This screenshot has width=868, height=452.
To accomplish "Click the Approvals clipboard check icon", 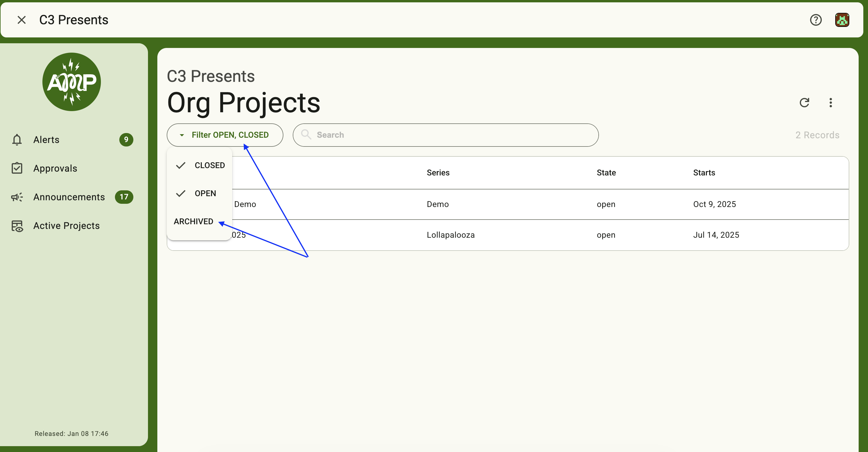I will (x=17, y=168).
